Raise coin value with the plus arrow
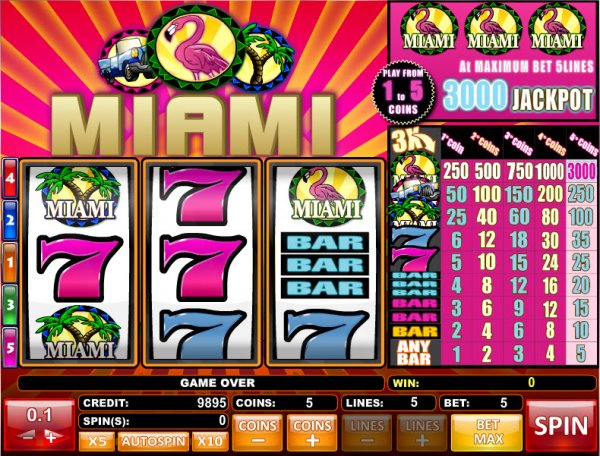 click(x=52, y=436)
